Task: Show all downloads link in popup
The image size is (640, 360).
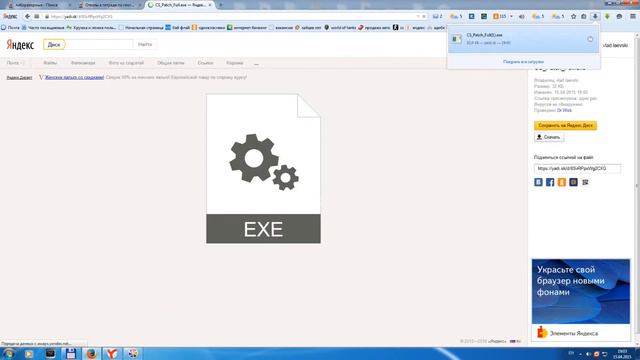Action: coord(523,62)
